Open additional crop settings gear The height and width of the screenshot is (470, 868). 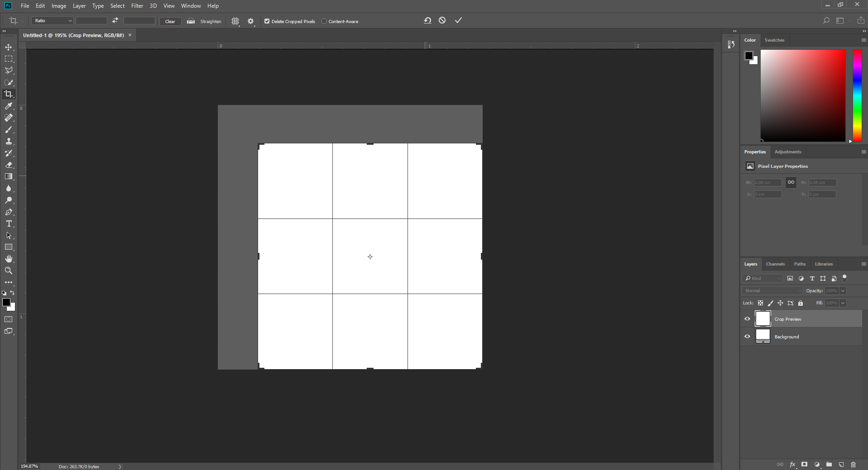click(251, 21)
